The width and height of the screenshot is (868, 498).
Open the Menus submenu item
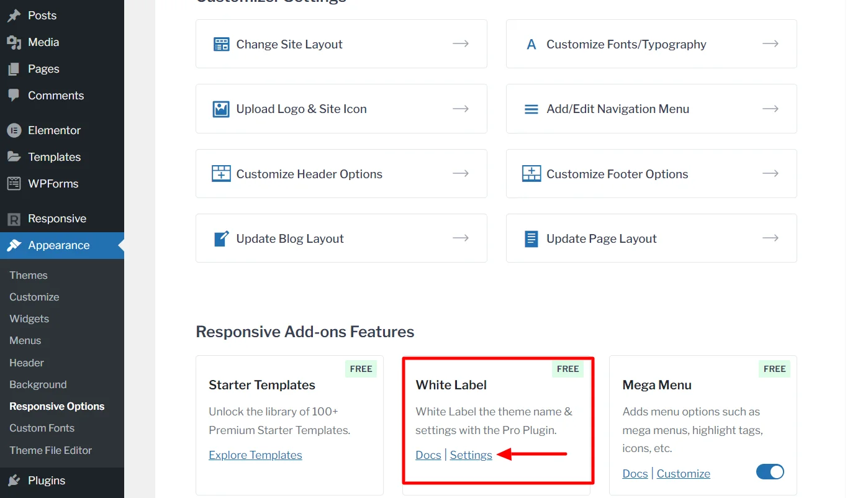tap(25, 340)
